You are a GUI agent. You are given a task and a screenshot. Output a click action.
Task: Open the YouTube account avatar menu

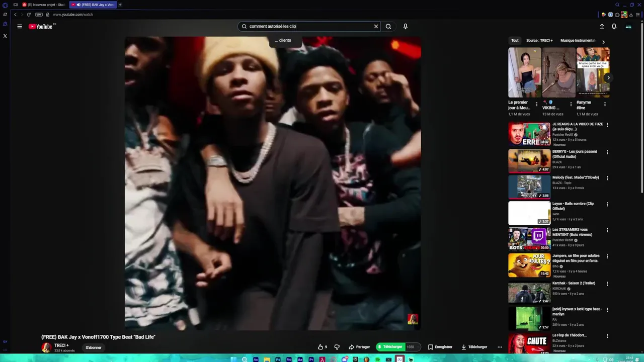pyautogui.click(x=628, y=27)
